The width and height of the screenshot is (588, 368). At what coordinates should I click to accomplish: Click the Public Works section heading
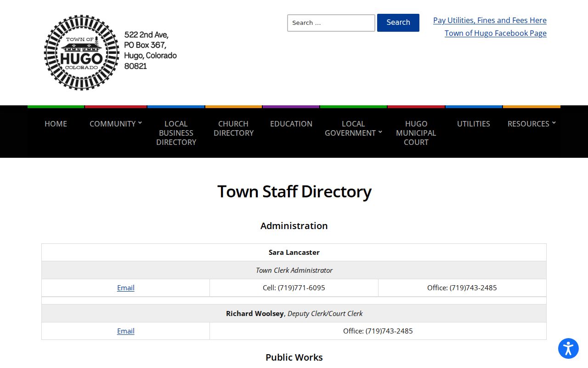294,357
